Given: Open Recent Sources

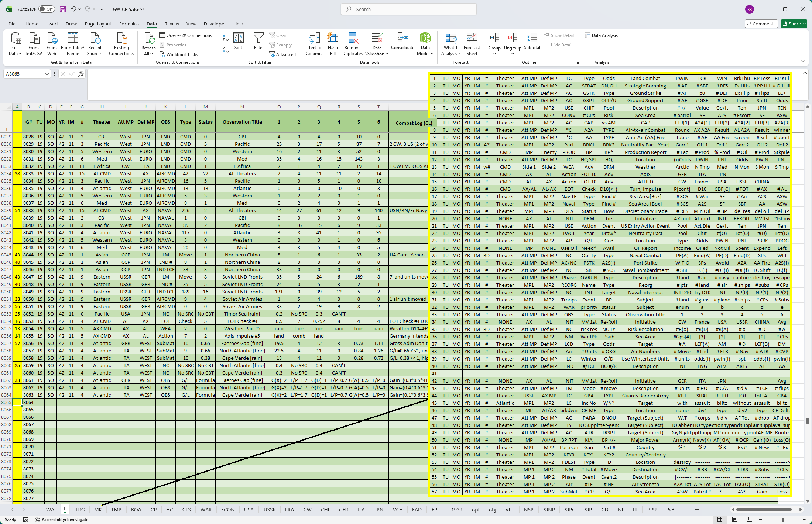Looking at the screenshot, I should pyautogui.click(x=95, y=44).
